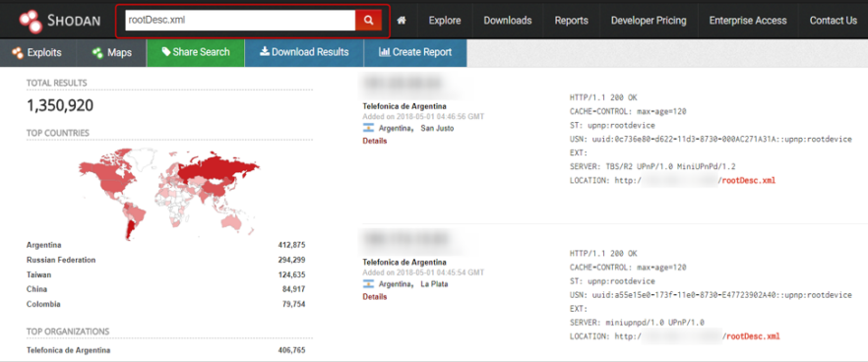Viewport: 868px width, 362px height.
Task: Select Telefonica de Argentina under top organizations
Action: point(68,350)
